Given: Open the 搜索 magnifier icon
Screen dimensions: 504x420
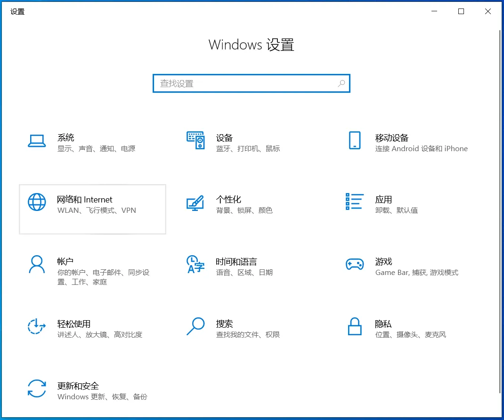Looking at the screenshot, I should pos(195,326).
